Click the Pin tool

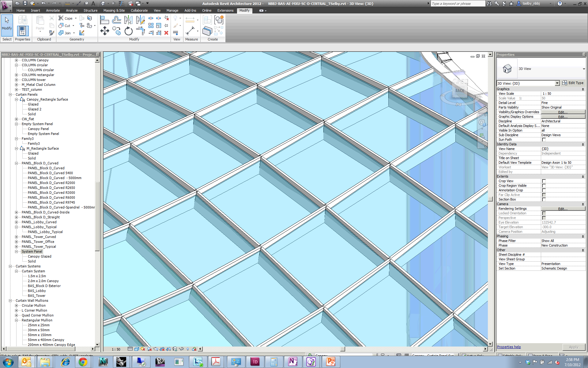click(x=166, y=25)
